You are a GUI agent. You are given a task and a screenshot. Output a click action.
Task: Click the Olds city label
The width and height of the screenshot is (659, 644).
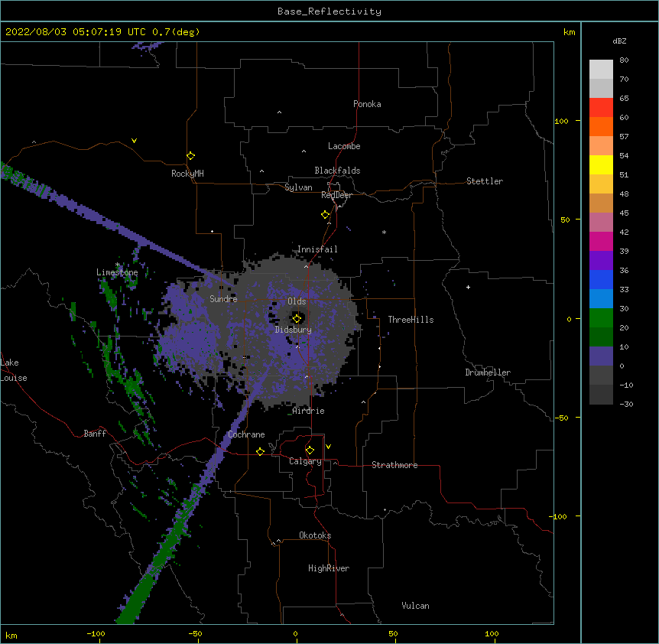click(x=297, y=301)
